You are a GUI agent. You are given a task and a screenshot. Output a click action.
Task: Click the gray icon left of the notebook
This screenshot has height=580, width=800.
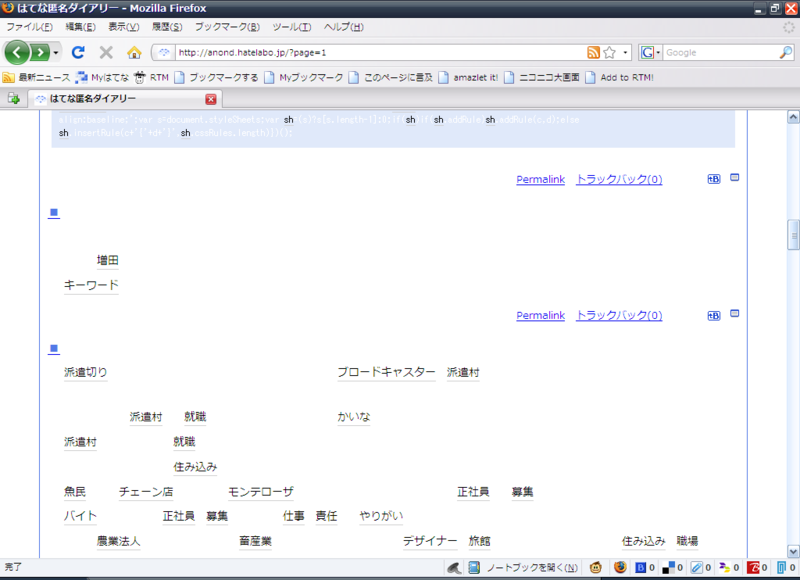point(454,567)
